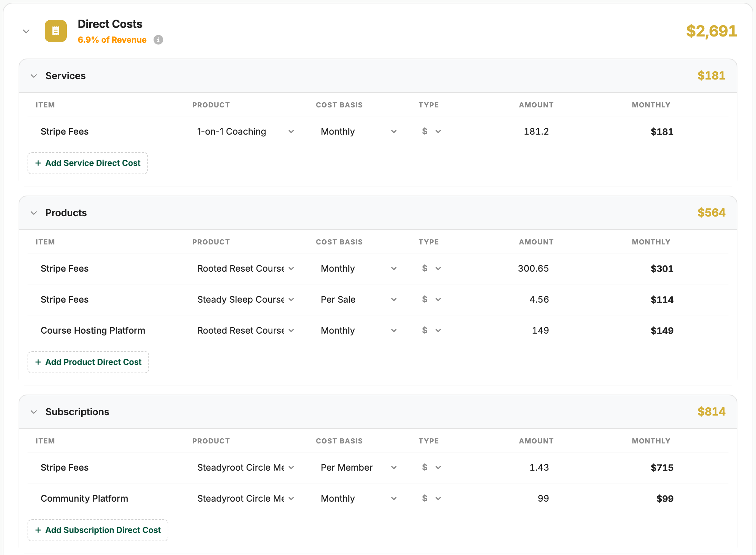This screenshot has width=756, height=555.
Task: Change the $ type for Community Platform
Action: pos(432,499)
